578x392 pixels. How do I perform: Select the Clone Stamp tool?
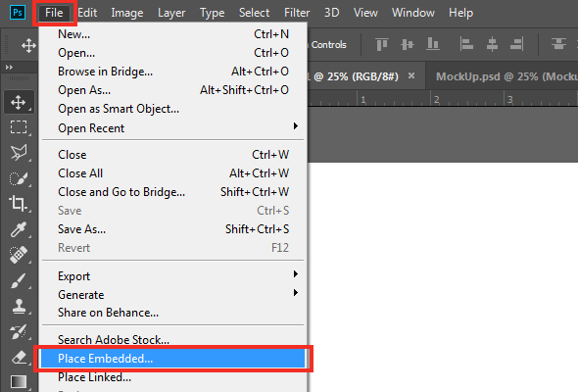click(x=19, y=306)
